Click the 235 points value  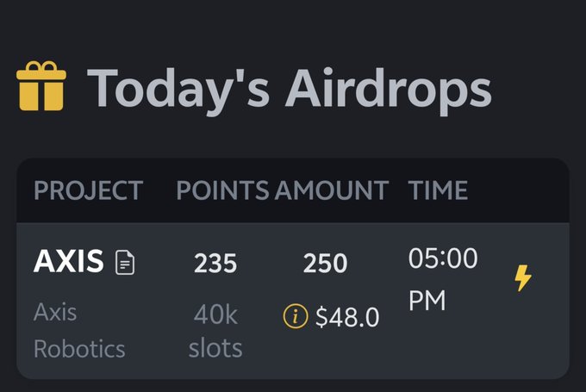click(x=215, y=263)
